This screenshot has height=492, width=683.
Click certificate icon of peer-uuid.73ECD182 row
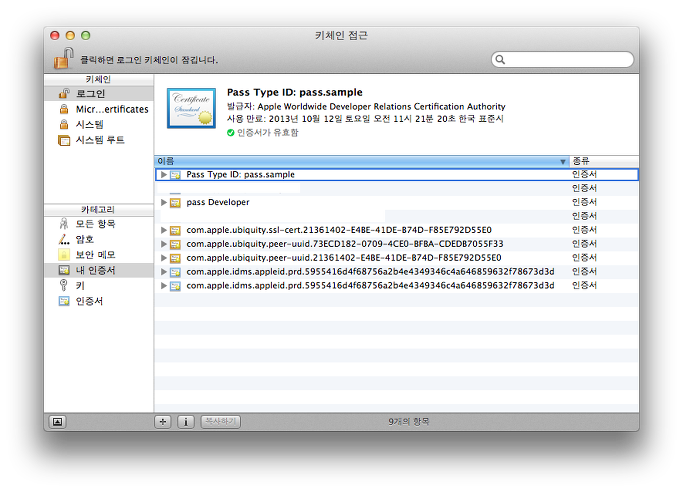176,244
